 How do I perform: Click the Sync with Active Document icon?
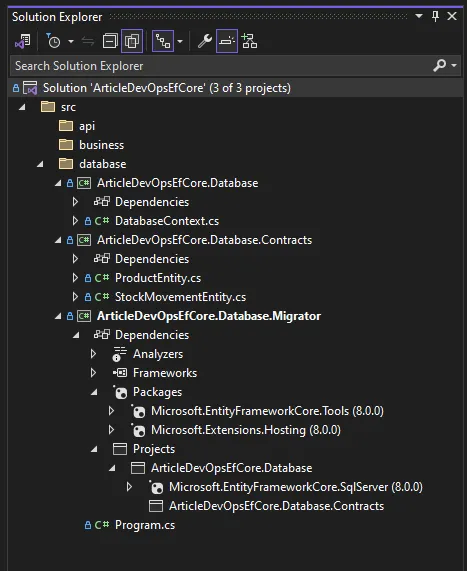click(88, 42)
